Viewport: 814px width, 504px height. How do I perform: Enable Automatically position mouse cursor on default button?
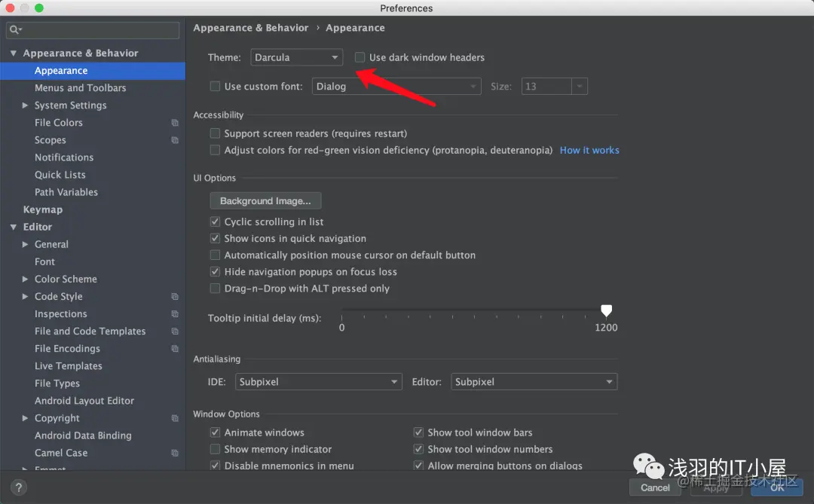tap(215, 255)
